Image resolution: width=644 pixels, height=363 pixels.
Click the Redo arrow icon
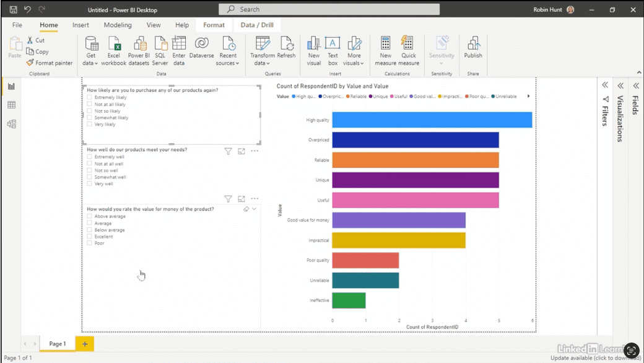coord(41,9)
